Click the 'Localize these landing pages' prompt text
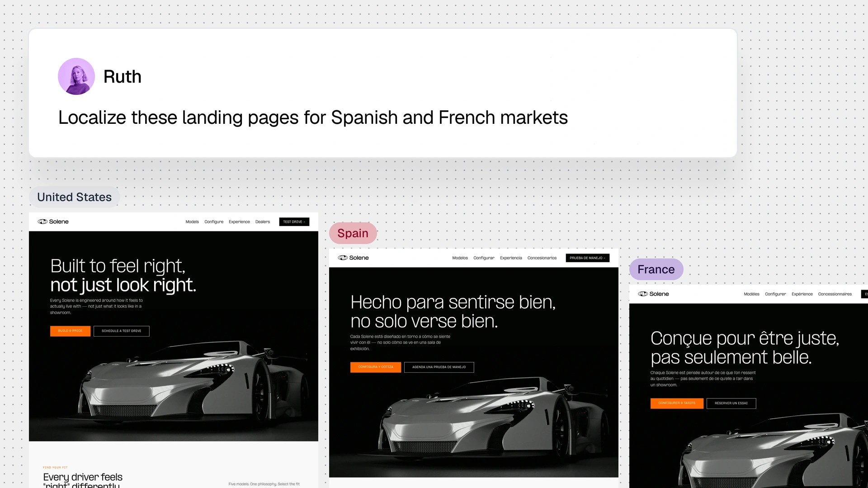The height and width of the screenshot is (488, 868). pos(313,117)
